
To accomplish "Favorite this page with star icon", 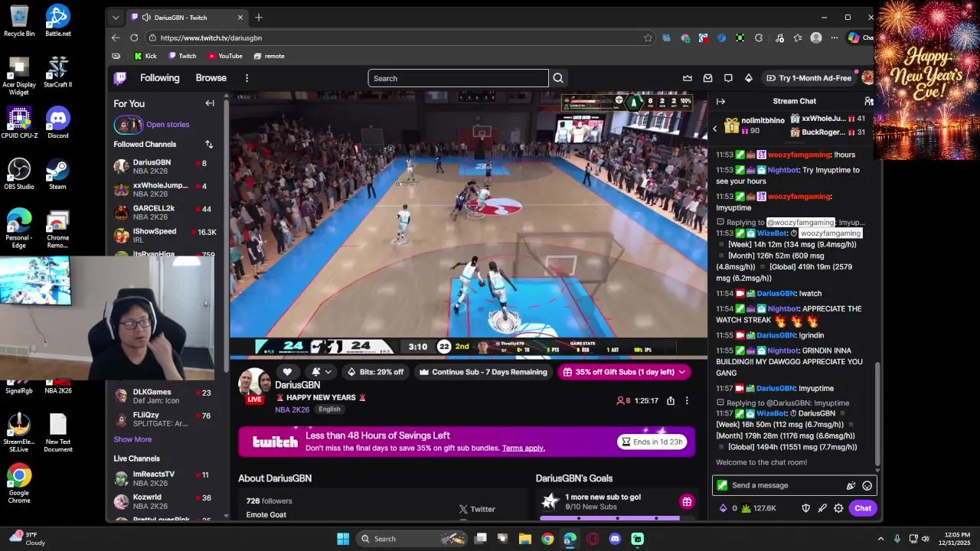I will pos(648,37).
